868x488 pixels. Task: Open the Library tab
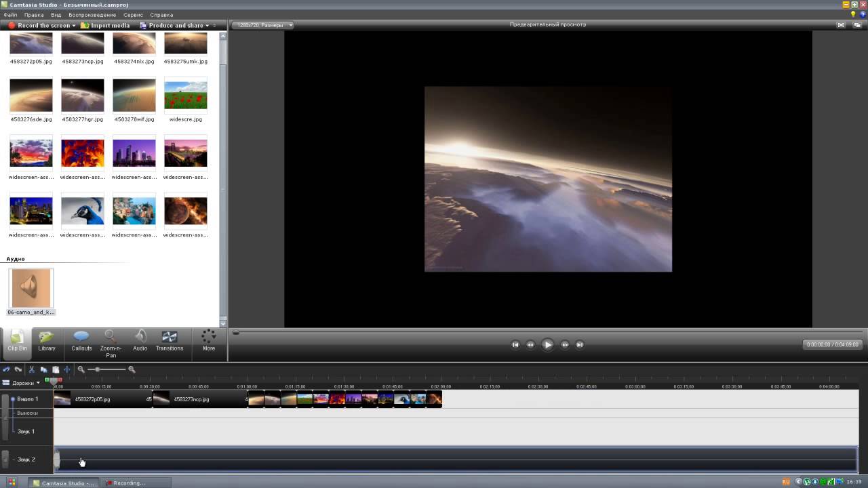pos(47,341)
